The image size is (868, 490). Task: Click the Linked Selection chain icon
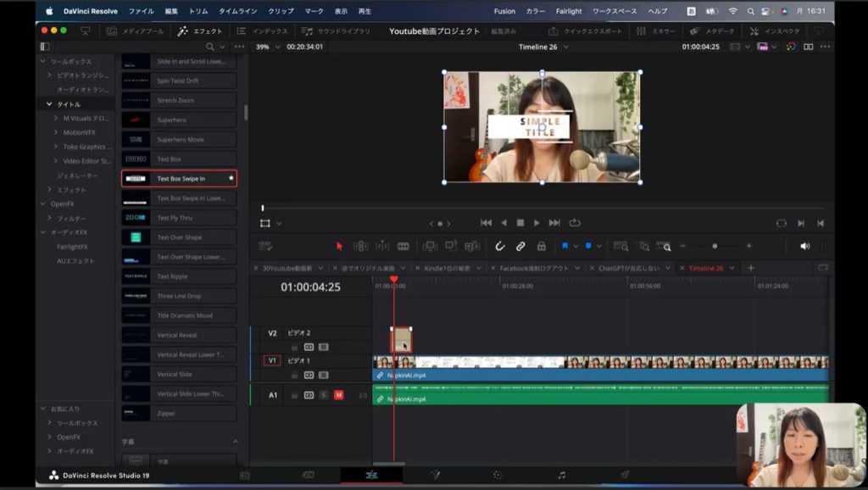pyautogui.click(x=520, y=246)
